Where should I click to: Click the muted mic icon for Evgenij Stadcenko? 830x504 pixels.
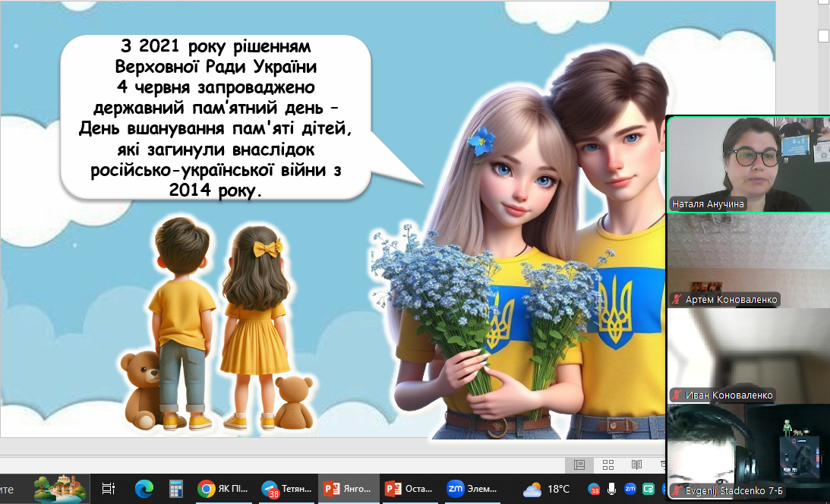(x=677, y=491)
